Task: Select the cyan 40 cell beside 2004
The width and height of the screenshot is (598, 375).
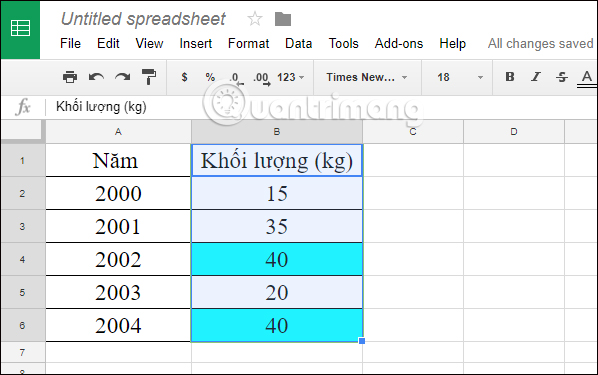Action: [277, 325]
